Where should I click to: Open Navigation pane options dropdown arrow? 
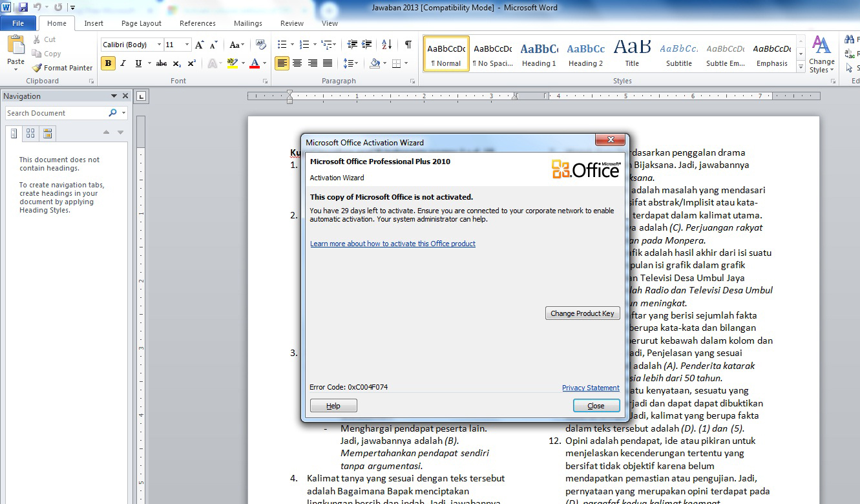(114, 96)
